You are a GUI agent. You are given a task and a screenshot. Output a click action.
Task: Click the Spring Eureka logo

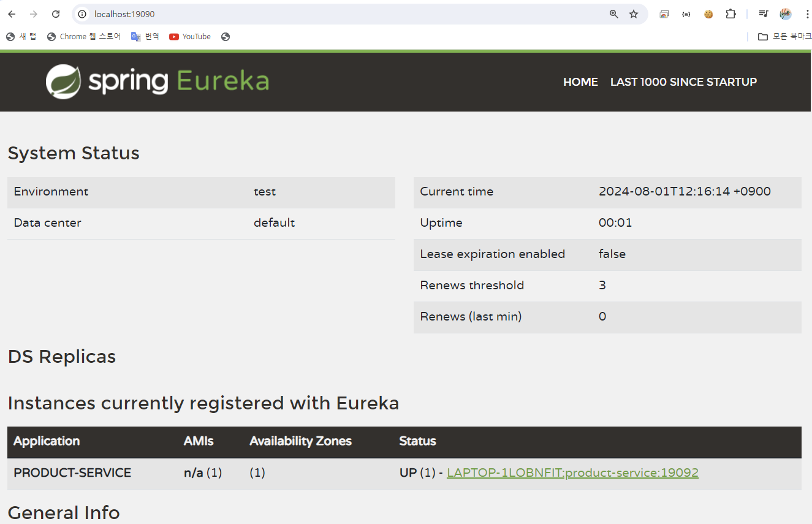(x=157, y=82)
